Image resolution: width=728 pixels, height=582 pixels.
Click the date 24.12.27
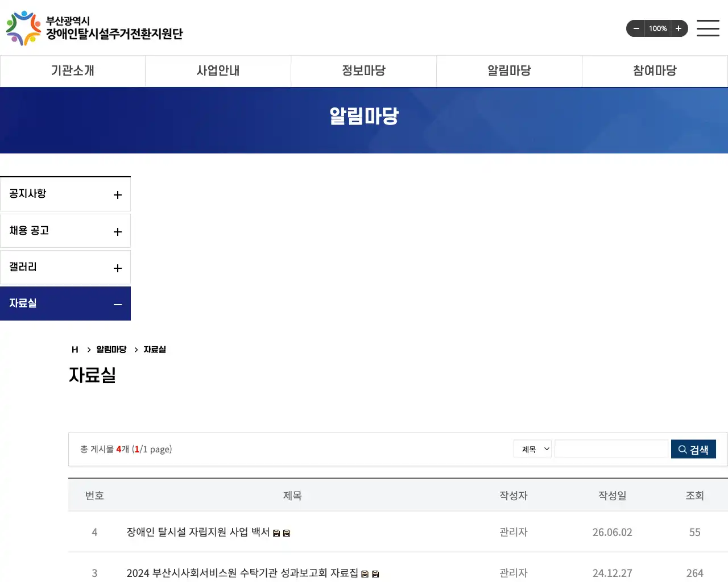pos(613,573)
